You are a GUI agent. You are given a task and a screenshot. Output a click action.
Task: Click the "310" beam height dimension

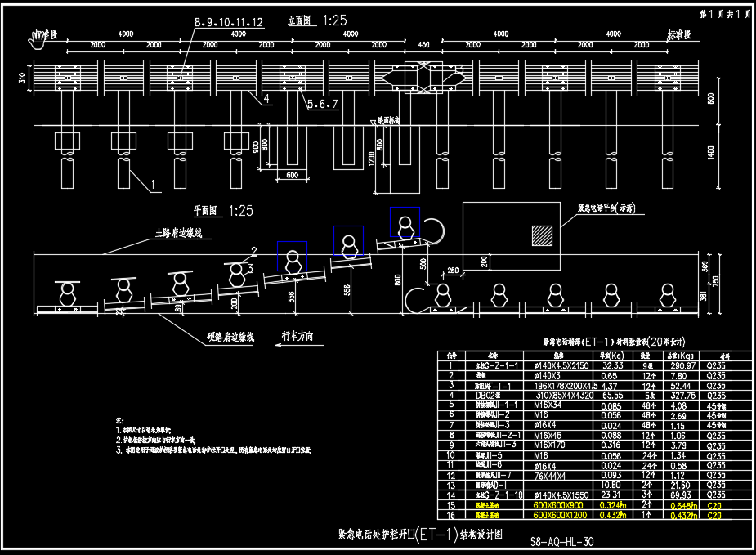[22, 77]
